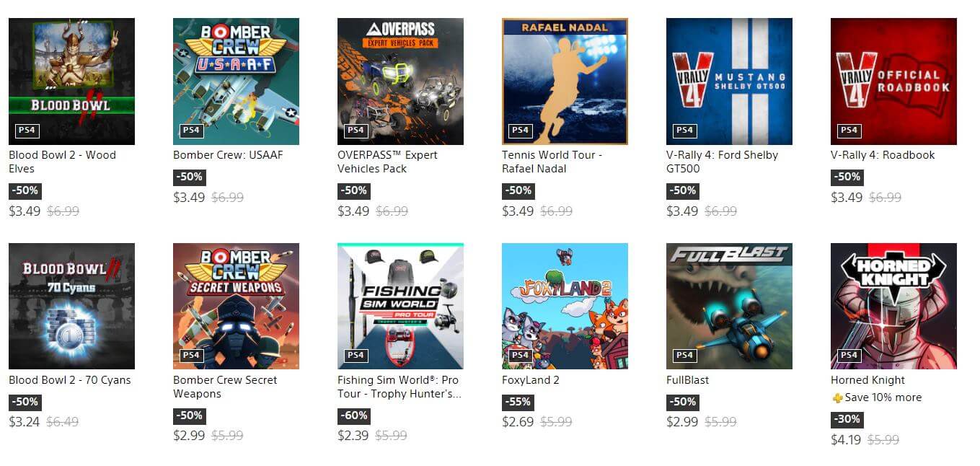The width and height of the screenshot is (980, 466).
Task: Open the "Tennis World Tour - Rafael Nadal" title link
Action: tap(552, 162)
